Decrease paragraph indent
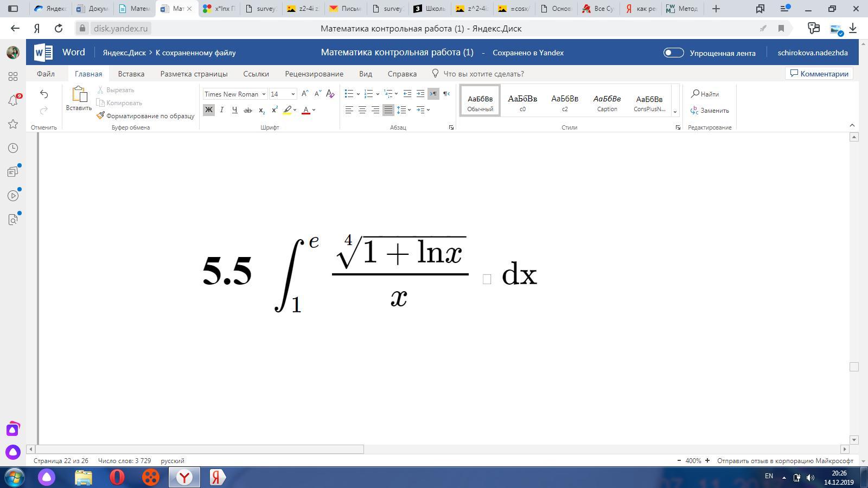This screenshot has height=488, width=868. (x=407, y=94)
